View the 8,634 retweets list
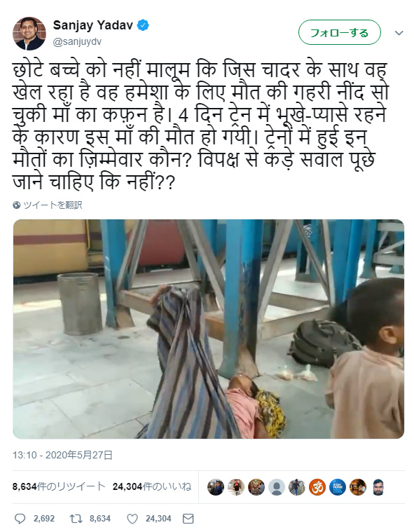This screenshot has width=414, height=532. [59, 486]
